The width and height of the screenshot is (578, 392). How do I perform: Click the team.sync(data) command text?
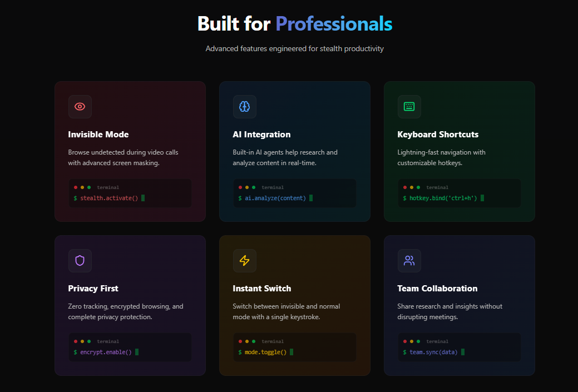433,352
